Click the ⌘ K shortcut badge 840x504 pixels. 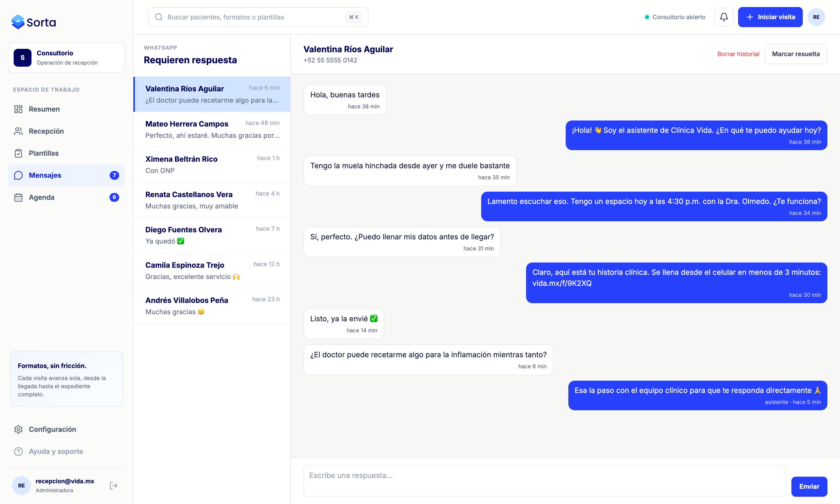354,17
